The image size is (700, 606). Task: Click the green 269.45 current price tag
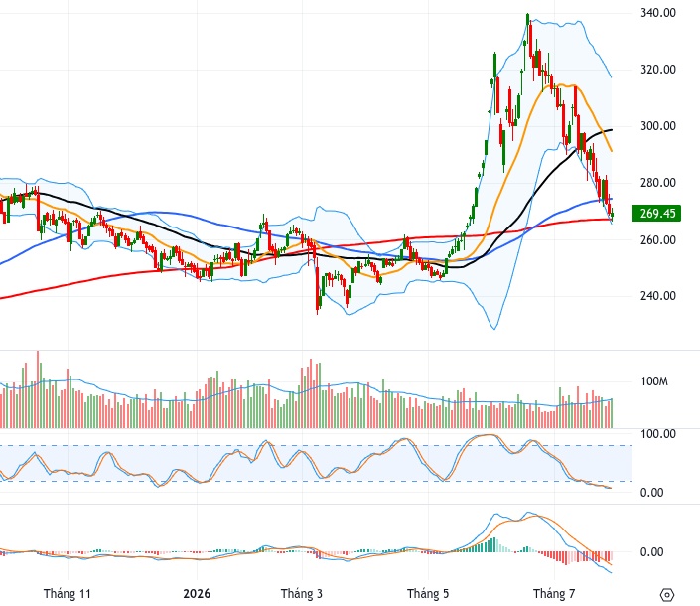(x=656, y=213)
